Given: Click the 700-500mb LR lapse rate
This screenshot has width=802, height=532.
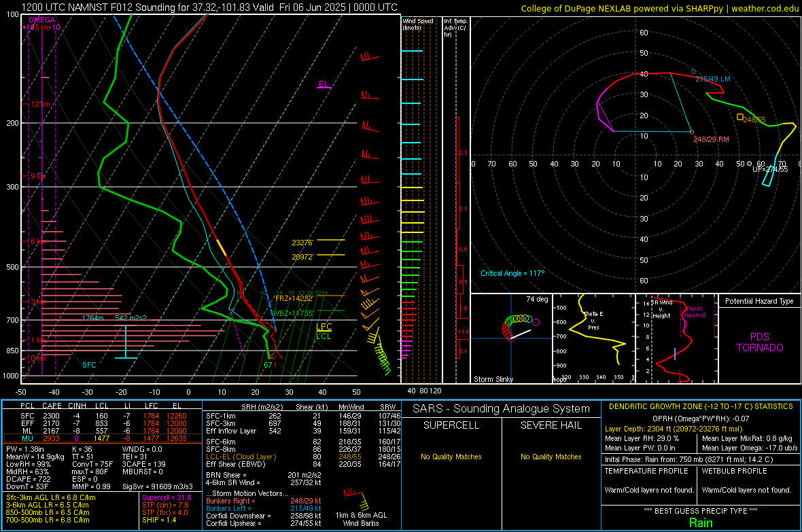Looking at the screenshot, I should (48, 520).
